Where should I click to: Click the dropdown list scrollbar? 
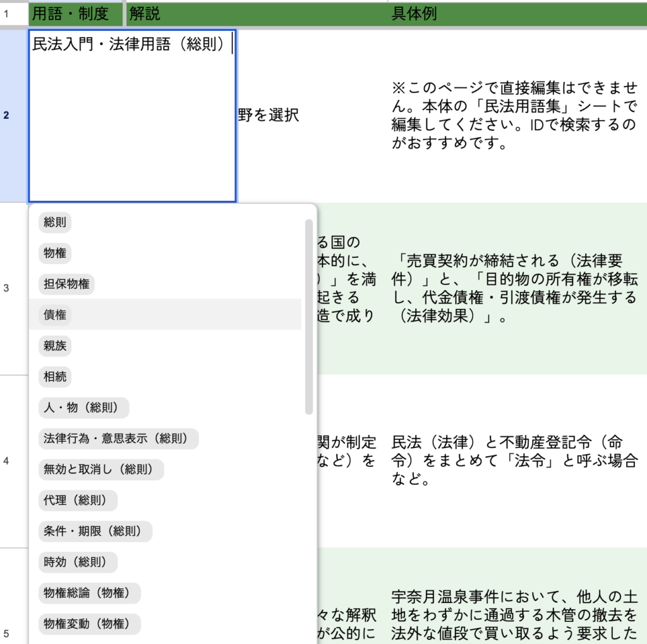point(309,316)
